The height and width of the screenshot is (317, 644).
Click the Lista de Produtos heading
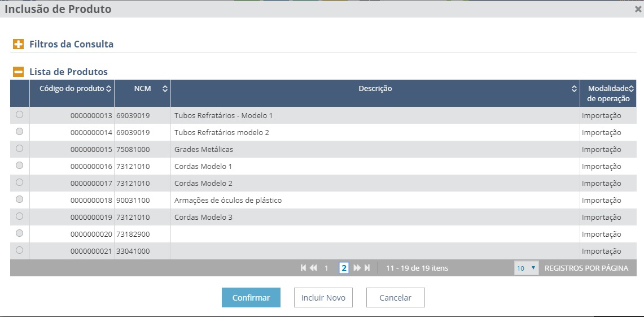(x=69, y=72)
